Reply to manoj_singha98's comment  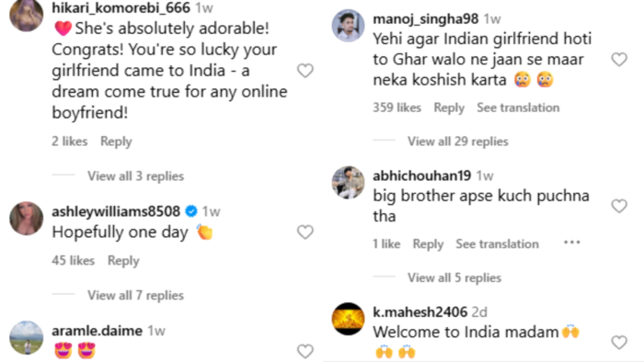coord(449,107)
